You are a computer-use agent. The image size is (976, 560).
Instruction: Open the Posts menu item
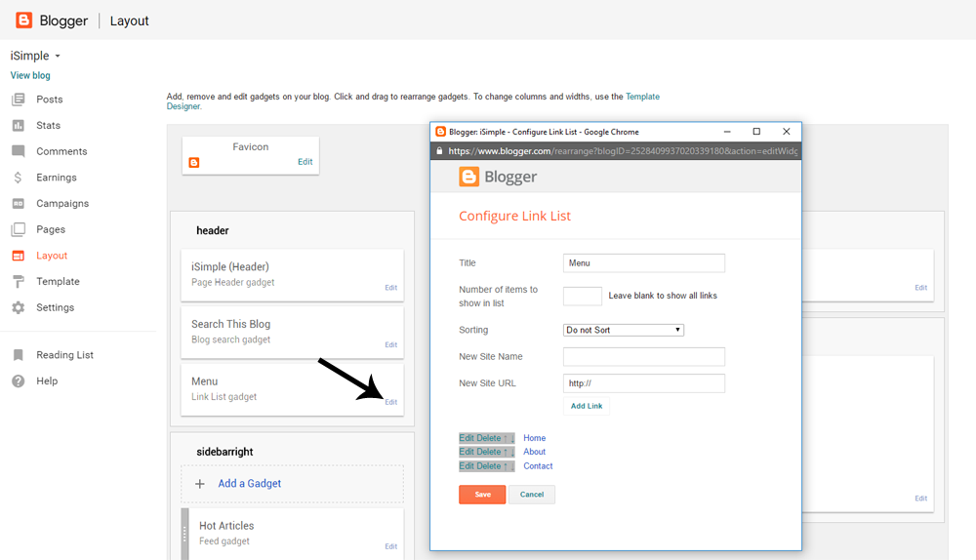[x=49, y=100]
